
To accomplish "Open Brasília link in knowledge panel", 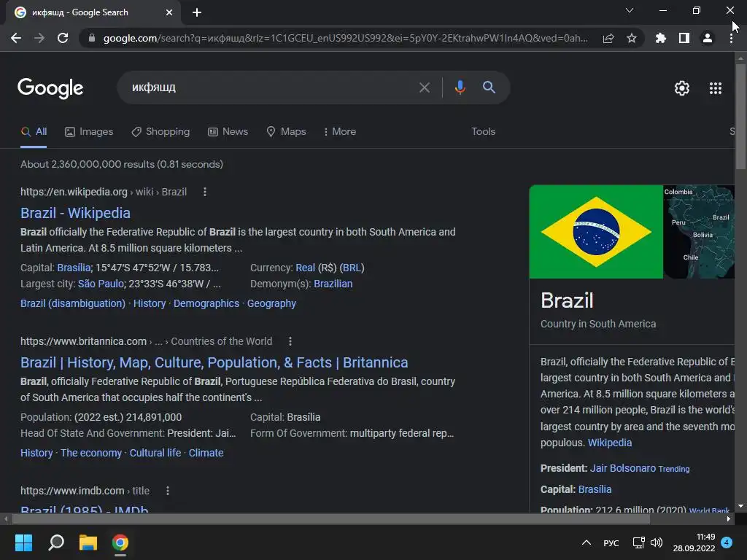I will [x=595, y=489].
